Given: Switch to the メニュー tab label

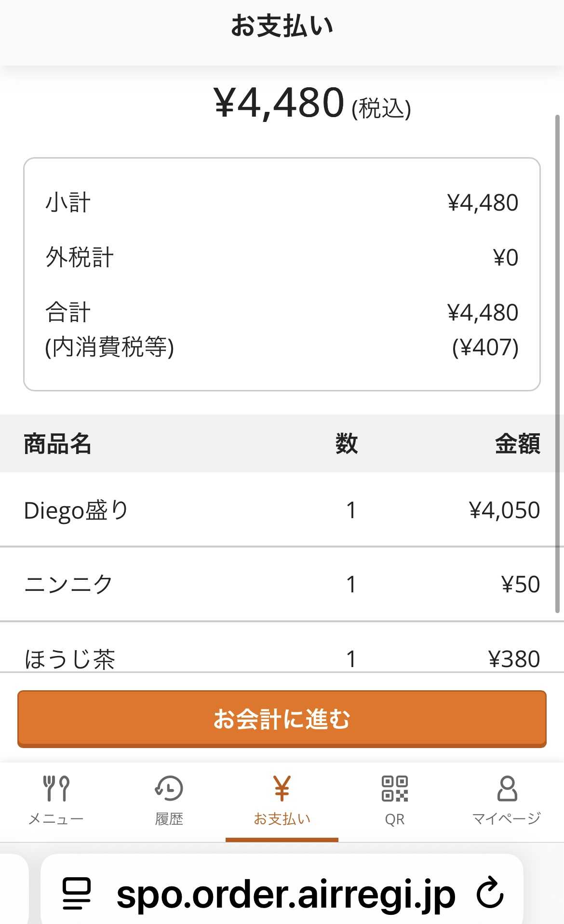Looking at the screenshot, I should pyautogui.click(x=56, y=819).
